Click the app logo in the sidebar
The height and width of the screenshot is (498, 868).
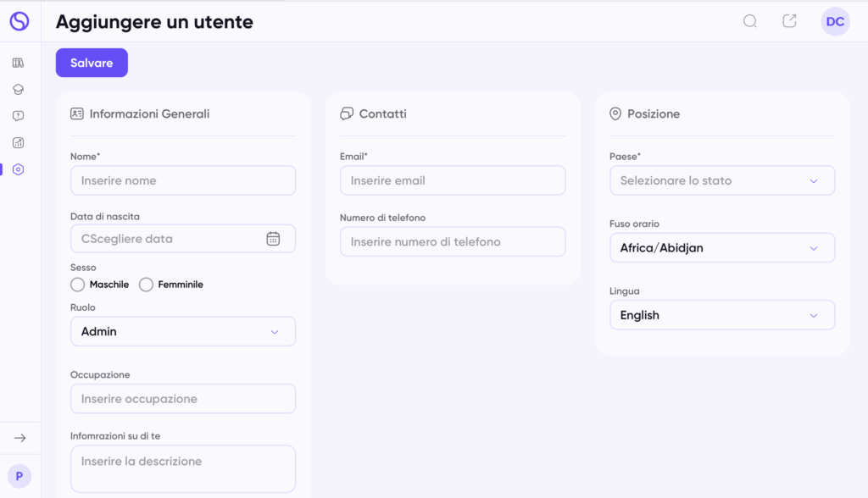click(x=19, y=21)
